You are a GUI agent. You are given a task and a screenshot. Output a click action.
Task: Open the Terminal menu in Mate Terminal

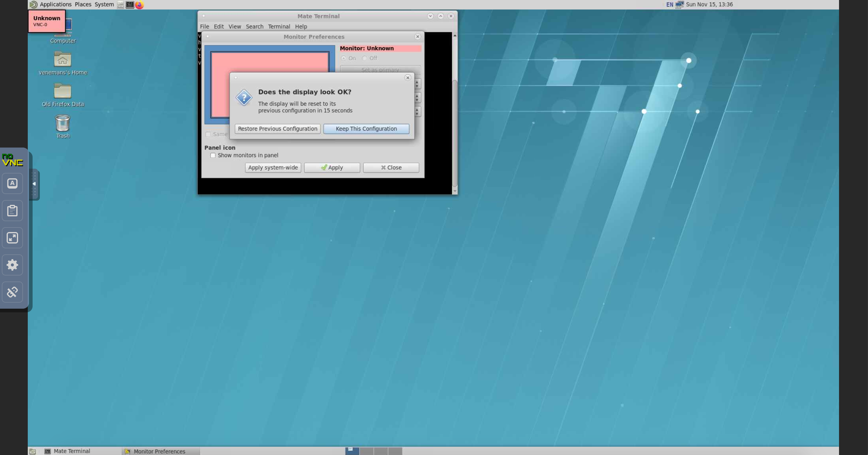pos(279,26)
